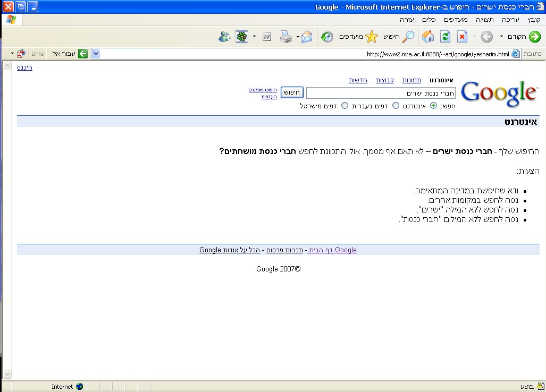Go to Home page icon
This screenshot has width=546, height=392.
427,37
